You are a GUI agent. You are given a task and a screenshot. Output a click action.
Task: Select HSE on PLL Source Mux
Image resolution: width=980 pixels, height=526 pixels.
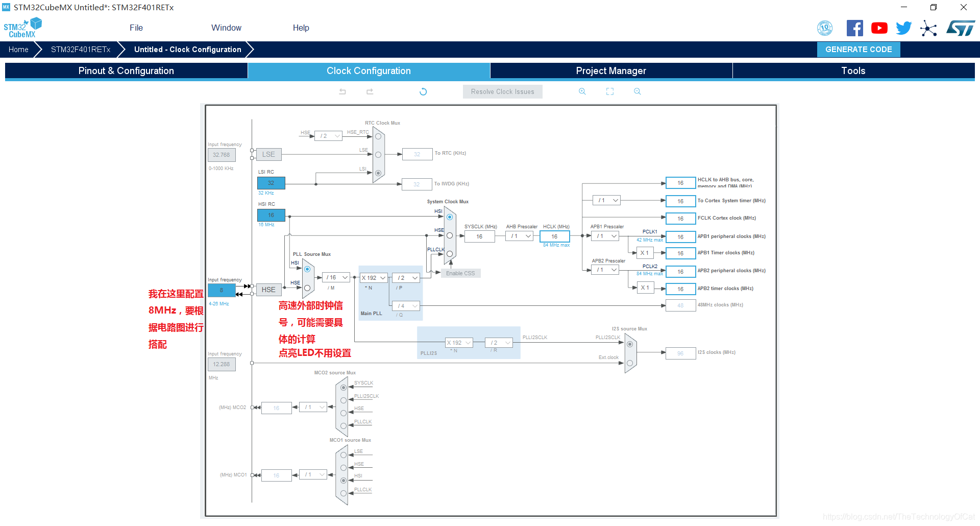pos(307,288)
